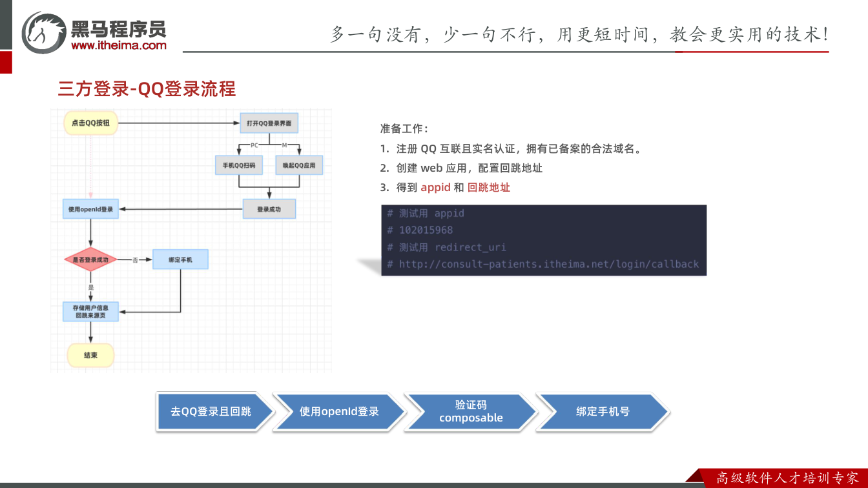The image size is (868, 488).
Task: Click the 使用openId登录 flowchart box
Action: (90, 209)
